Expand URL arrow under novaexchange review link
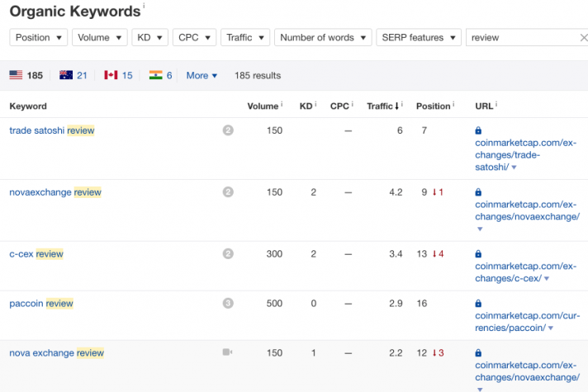 pyautogui.click(x=480, y=229)
